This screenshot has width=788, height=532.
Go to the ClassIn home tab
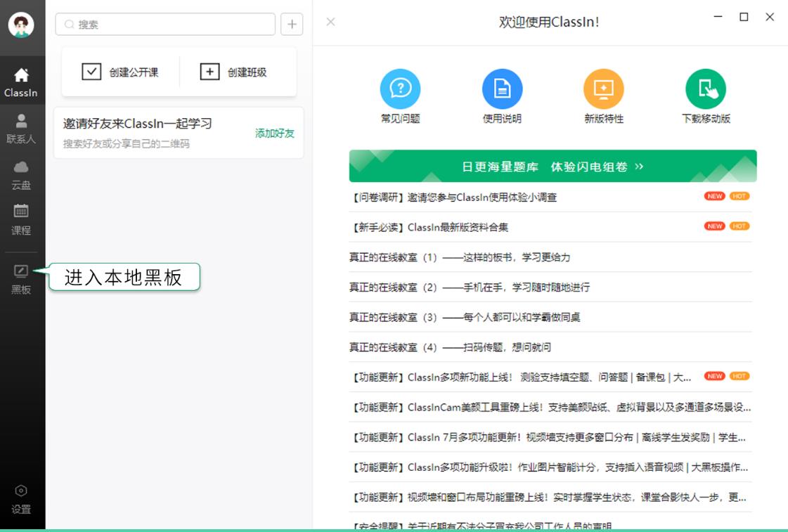[x=21, y=82]
